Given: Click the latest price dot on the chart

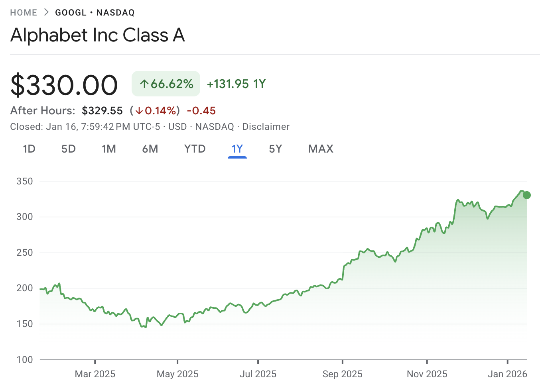Looking at the screenshot, I should click(x=526, y=195).
